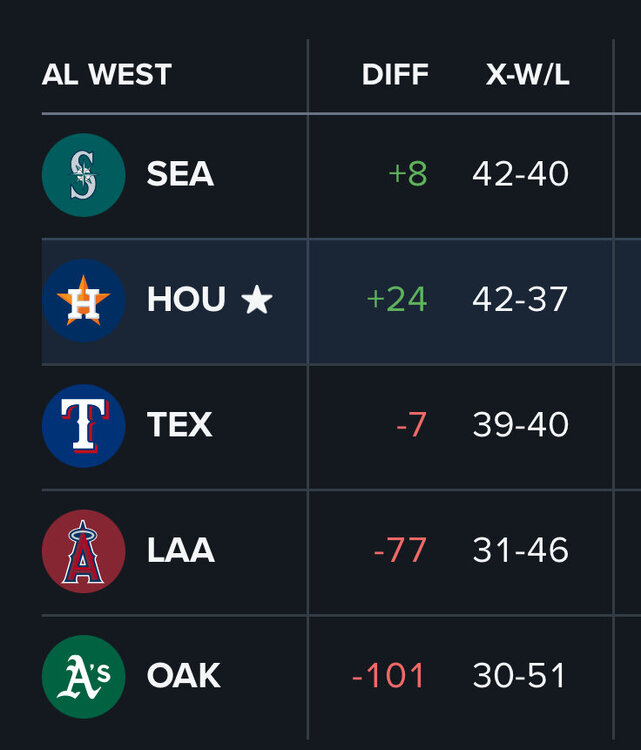This screenshot has width=641, height=750.
Task: Open the TEX team page
Action: click(180, 425)
